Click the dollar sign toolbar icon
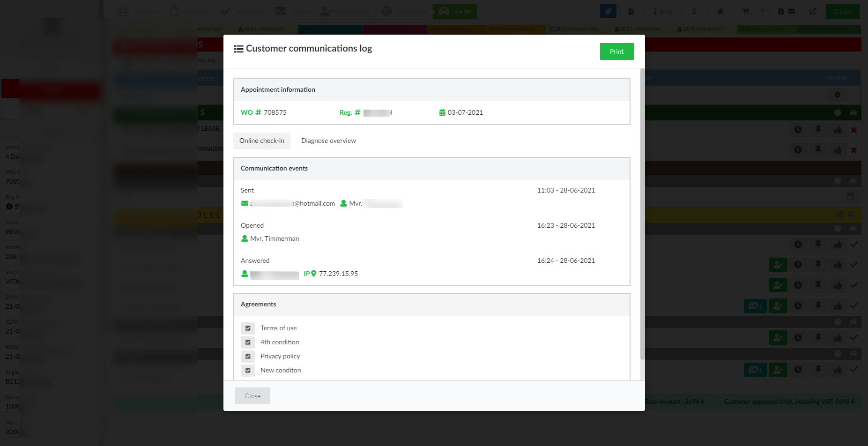This screenshot has height=446, width=868. click(x=694, y=11)
